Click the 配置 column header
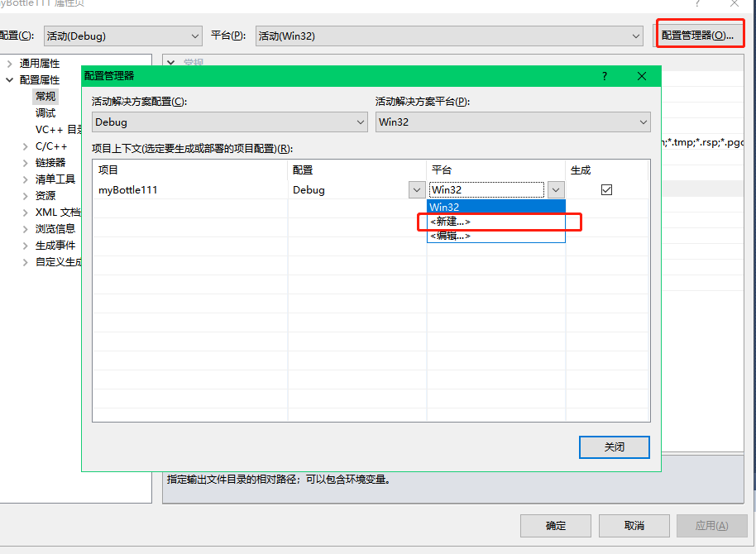Image resolution: width=756 pixels, height=554 pixels. [357, 170]
